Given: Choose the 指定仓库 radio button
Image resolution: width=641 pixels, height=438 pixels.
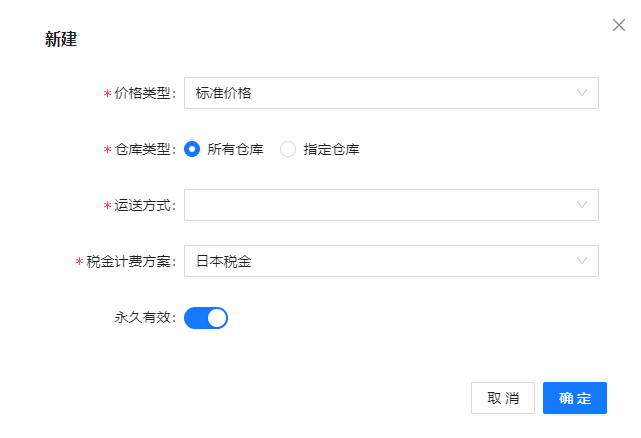Looking at the screenshot, I should (x=288, y=149).
